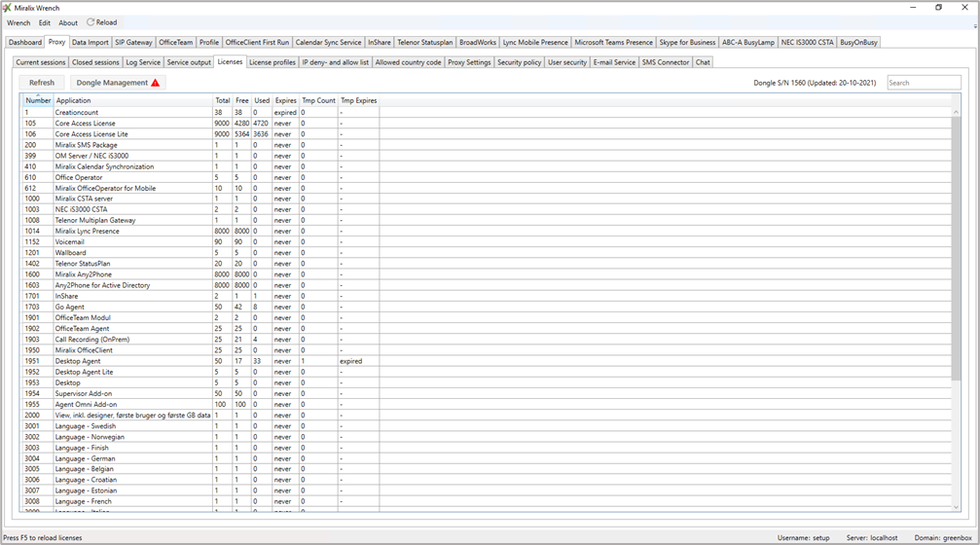The image size is (980, 545).
Task: Click the scrollbar up arrow
Action: coord(956,112)
